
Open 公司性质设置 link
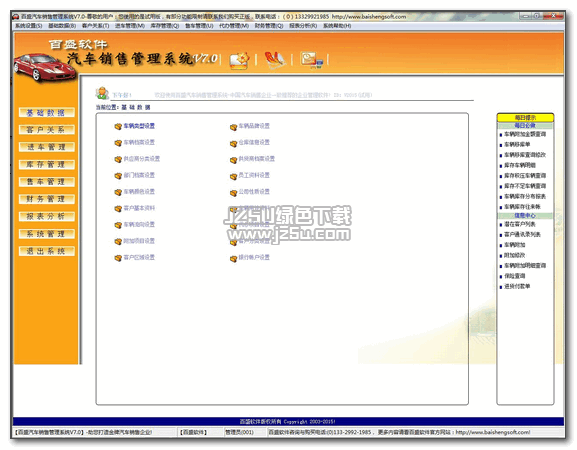tap(254, 192)
